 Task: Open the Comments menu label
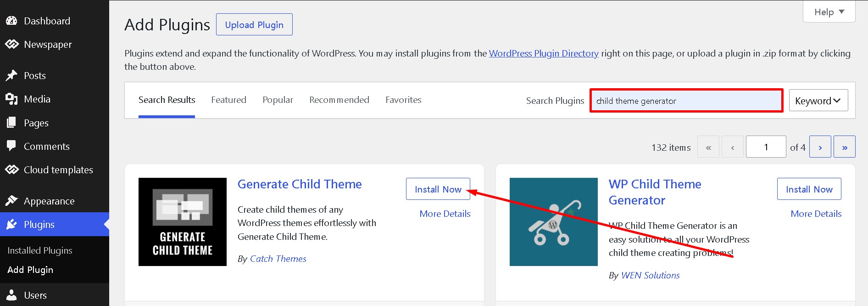[x=47, y=146]
